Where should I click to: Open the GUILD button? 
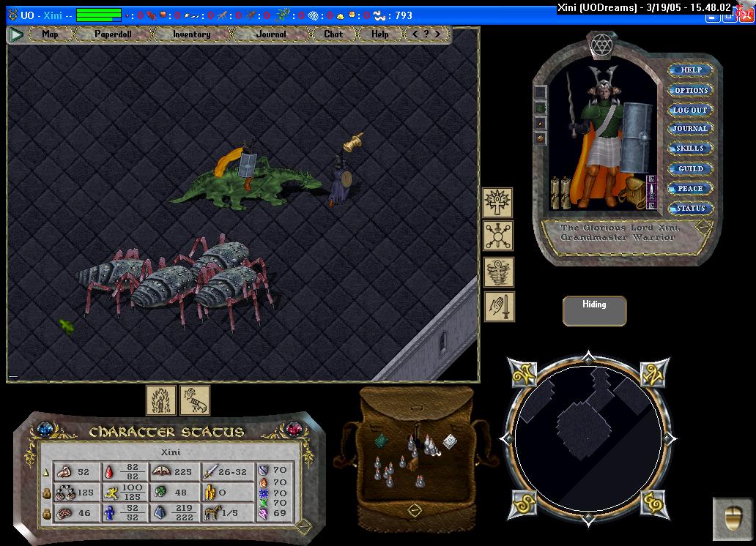coord(690,168)
